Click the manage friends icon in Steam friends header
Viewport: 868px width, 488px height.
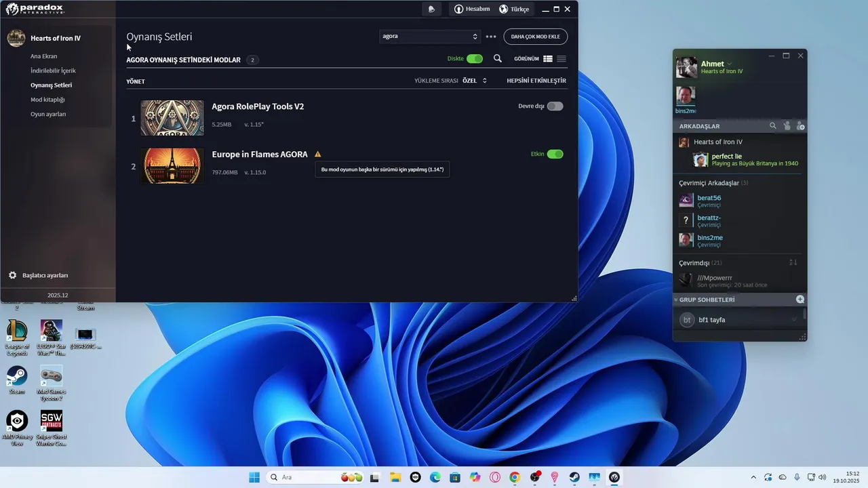[787, 126]
